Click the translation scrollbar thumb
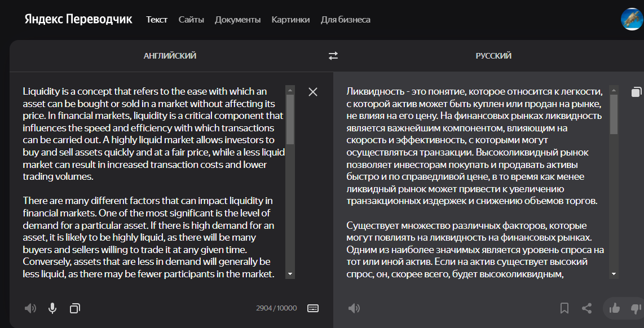Screen dimensions: 644x328 (x=614, y=114)
